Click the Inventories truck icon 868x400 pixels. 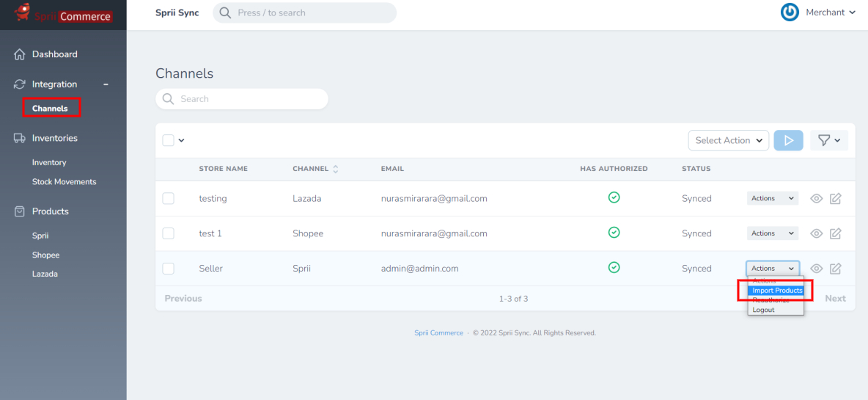click(x=19, y=138)
